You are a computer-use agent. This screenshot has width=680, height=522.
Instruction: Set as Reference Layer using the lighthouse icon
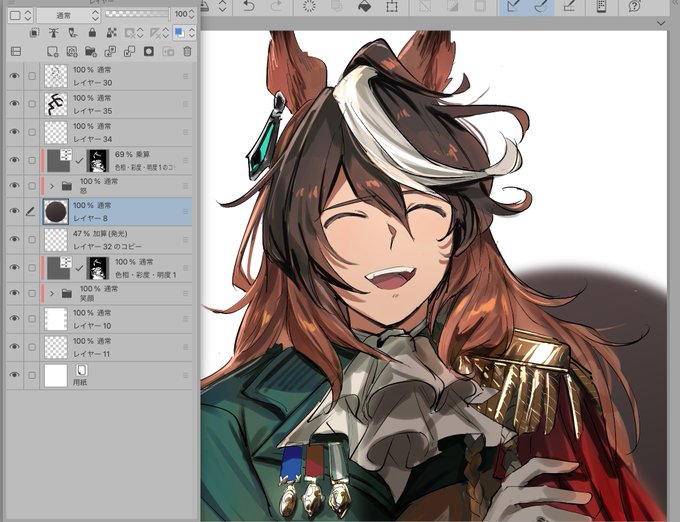pos(54,33)
